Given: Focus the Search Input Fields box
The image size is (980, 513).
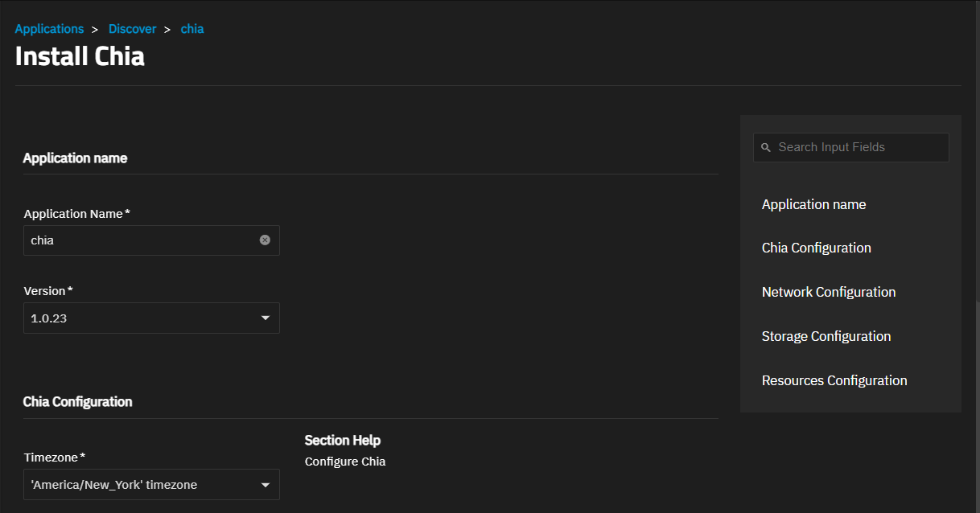Looking at the screenshot, I should tap(851, 148).
